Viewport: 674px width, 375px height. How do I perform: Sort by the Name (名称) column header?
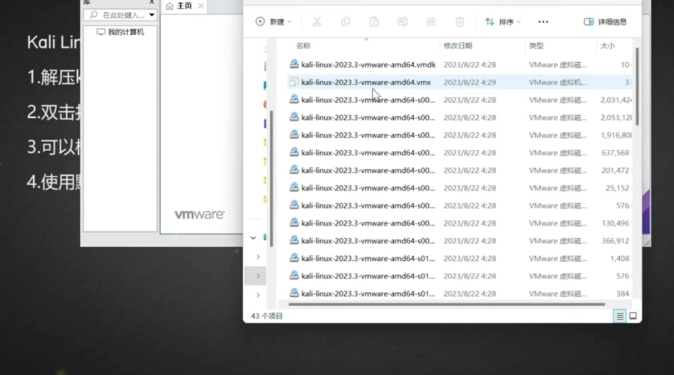303,46
